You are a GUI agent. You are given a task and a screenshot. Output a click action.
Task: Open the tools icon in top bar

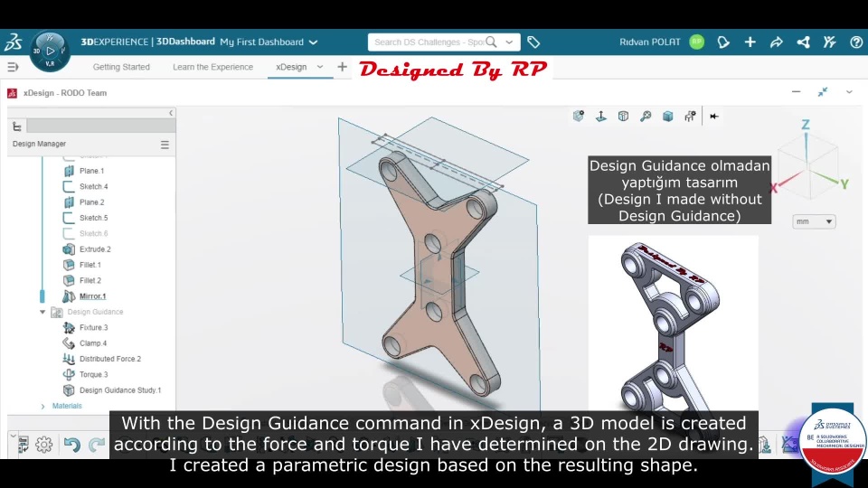pos(829,42)
